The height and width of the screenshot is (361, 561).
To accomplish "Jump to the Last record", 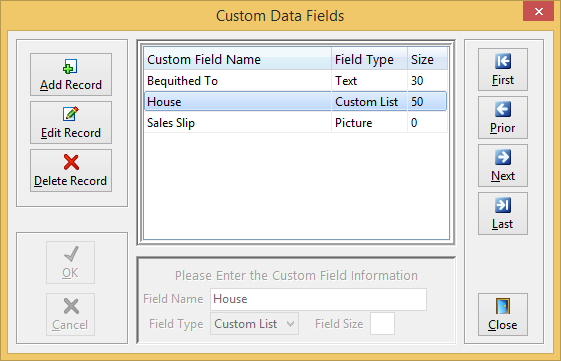I will 503,213.
